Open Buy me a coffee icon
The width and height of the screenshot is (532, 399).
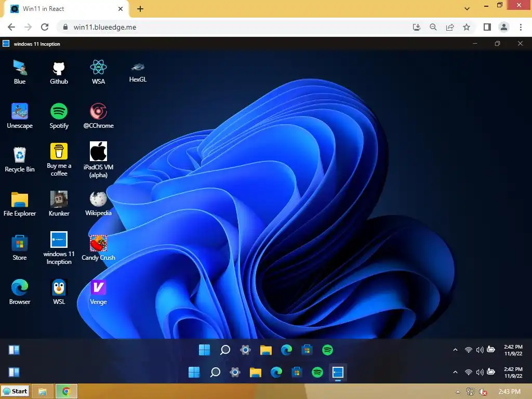(59, 160)
